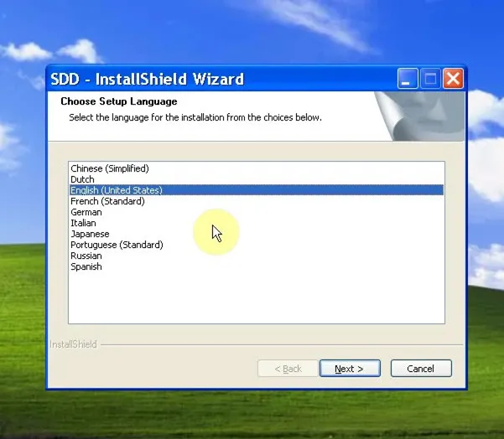Select Chinese (Simplified) from the language list

[x=109, y=168]
